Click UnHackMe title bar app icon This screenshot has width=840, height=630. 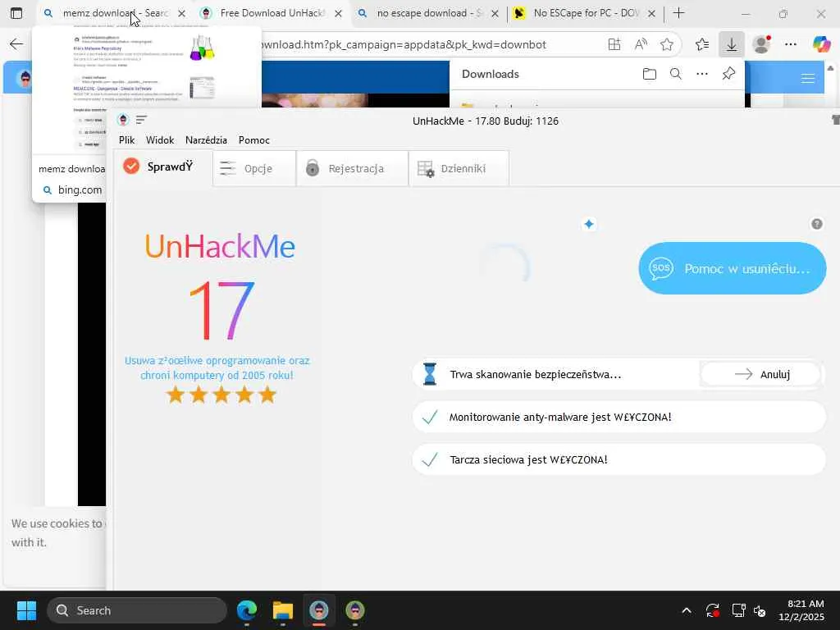pyautogui.click(x=123, y=120)
